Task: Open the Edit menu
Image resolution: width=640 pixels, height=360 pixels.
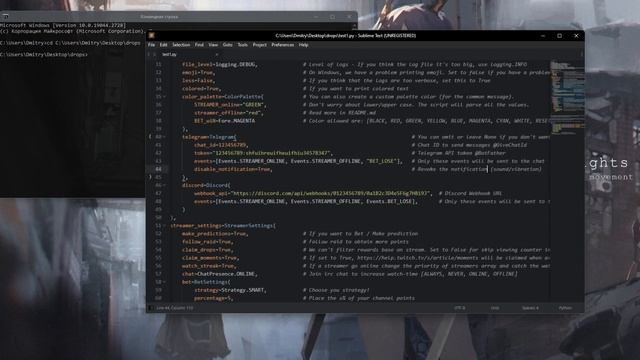Action: click(x=164, y=45)
